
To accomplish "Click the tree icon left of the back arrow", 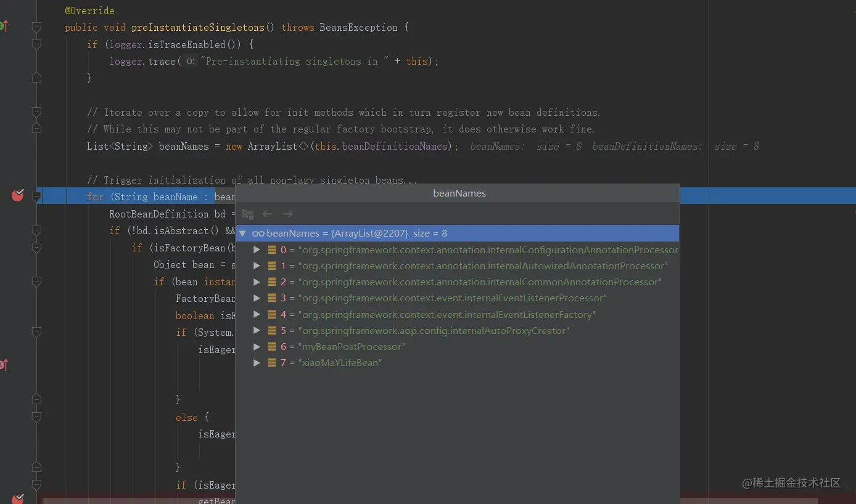I will (x=247, y=214).
